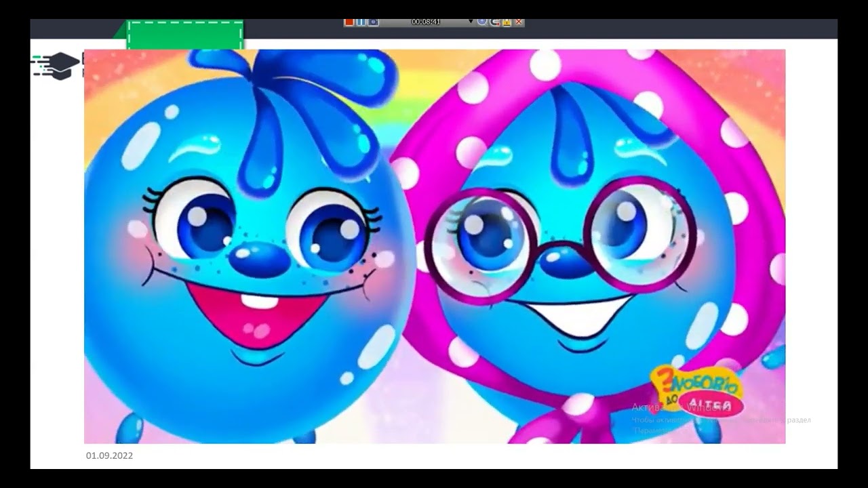Screen dimensions: 868x488
Task: Pause the recording from the recorder toolbar
Action: 361,22
